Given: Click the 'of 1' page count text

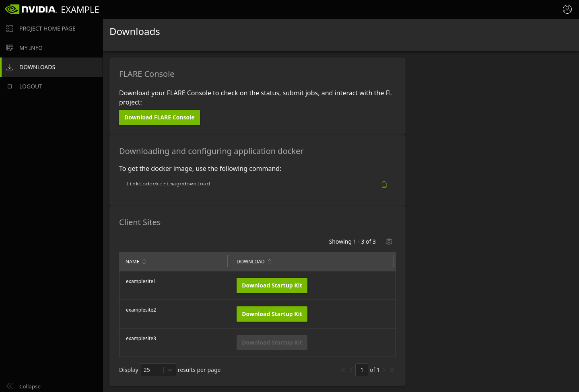Looking at the screenshot, I should 375,370.
